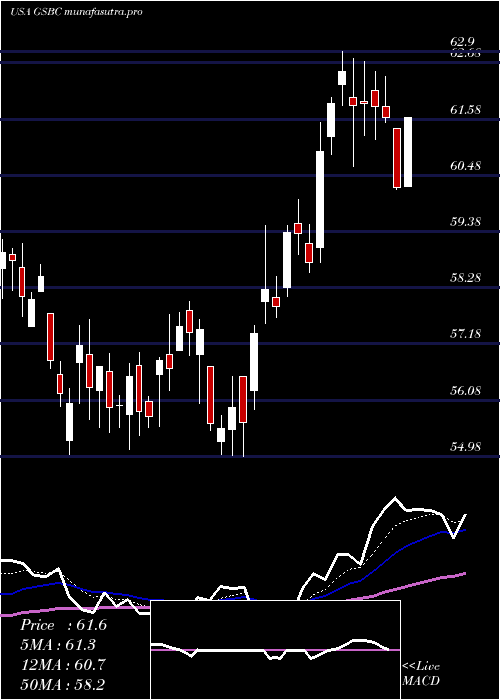Screen dimensions: 500x700
Task: Select the 62.9 price level label
Action: coord(461,42)
